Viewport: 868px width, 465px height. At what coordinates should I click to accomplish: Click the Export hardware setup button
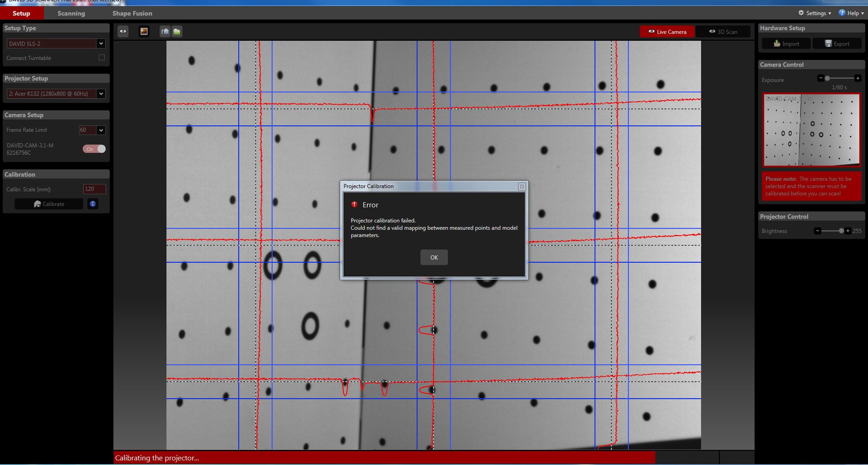pyautogui.click(x=837, y=43)
